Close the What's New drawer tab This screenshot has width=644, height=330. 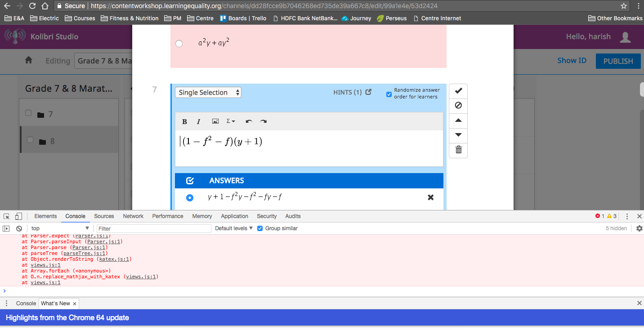(75, 303)
